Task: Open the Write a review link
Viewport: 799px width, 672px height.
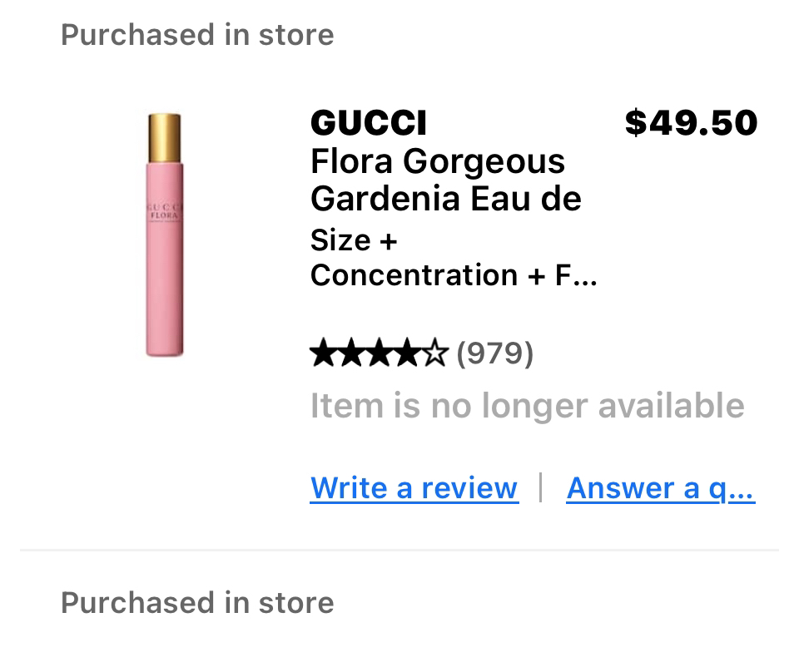Action: (414, 488)
